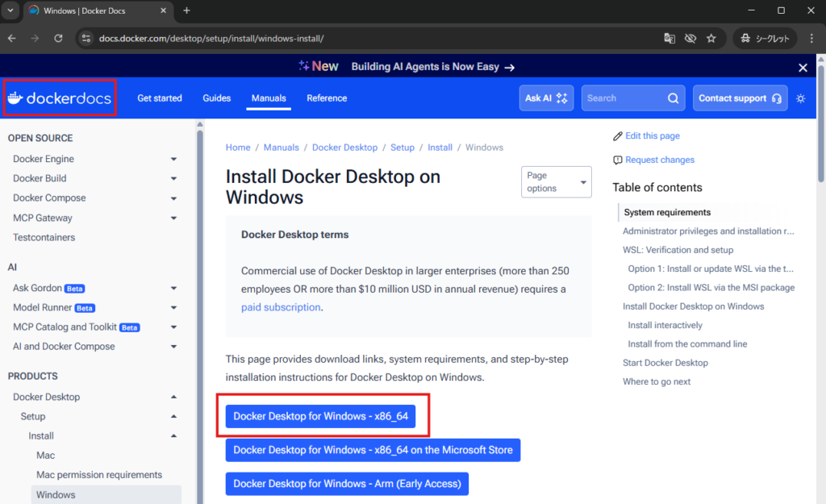Jump to Install from the command line
826x504 pixels.
tap(687, 344)
